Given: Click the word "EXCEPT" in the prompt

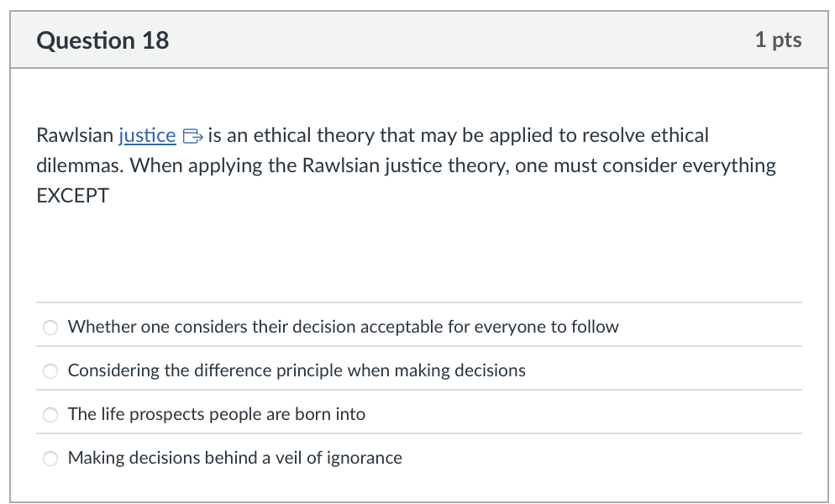Looking at the screenshot, I should pyautogui.click(x=73, y=196).
